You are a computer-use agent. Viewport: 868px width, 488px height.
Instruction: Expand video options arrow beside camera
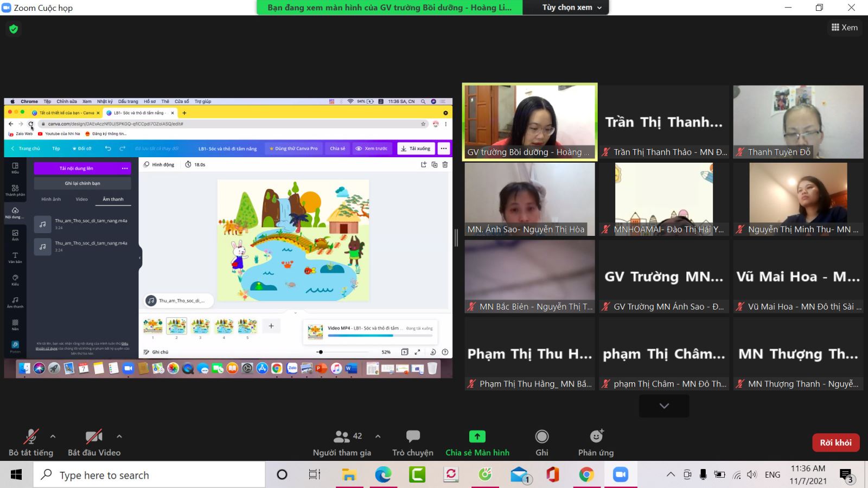click(x=119, y=436)
